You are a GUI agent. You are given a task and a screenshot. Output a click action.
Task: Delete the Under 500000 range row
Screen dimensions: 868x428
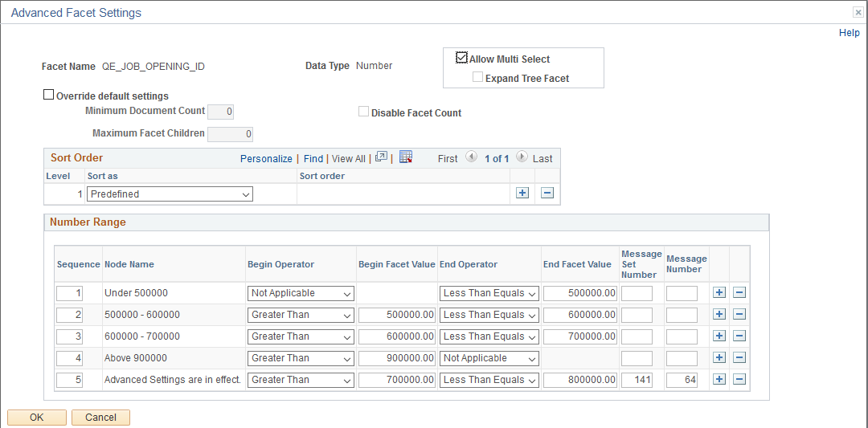739,292
